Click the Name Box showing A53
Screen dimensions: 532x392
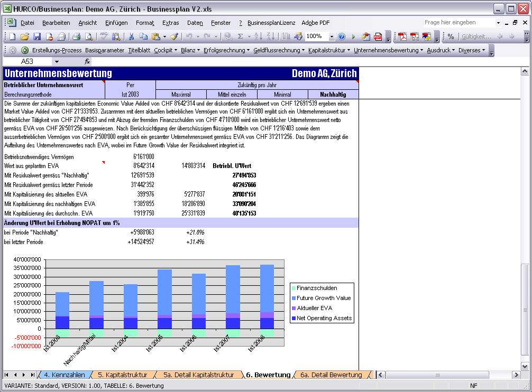pos(28,62)
